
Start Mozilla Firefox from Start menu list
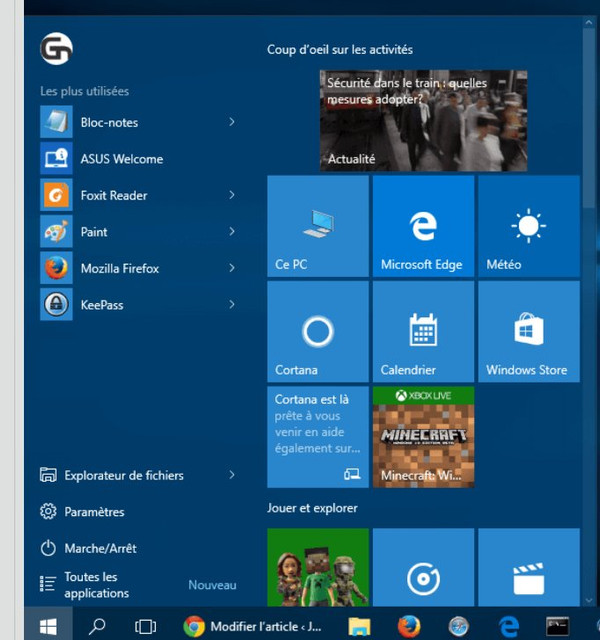139,268
